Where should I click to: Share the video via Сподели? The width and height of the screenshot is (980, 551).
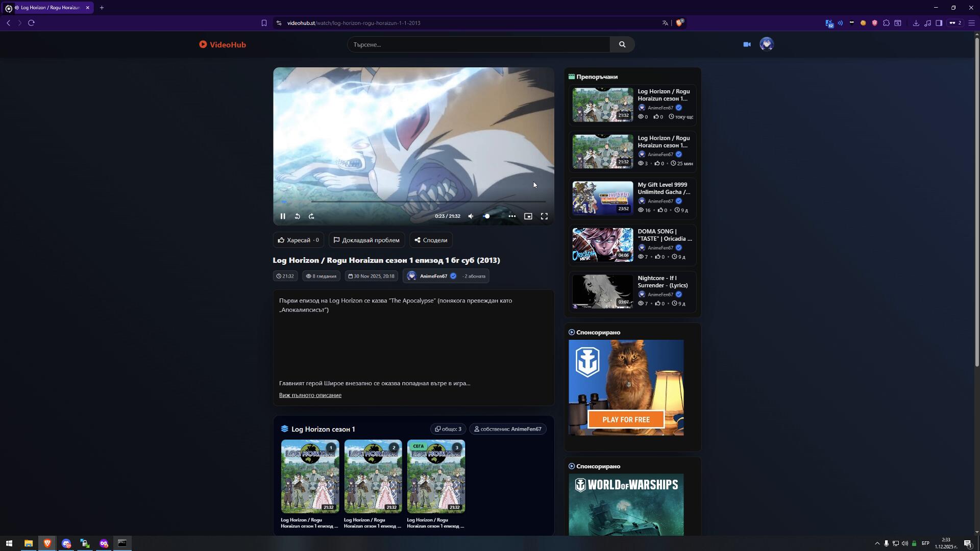coord(430,240)
